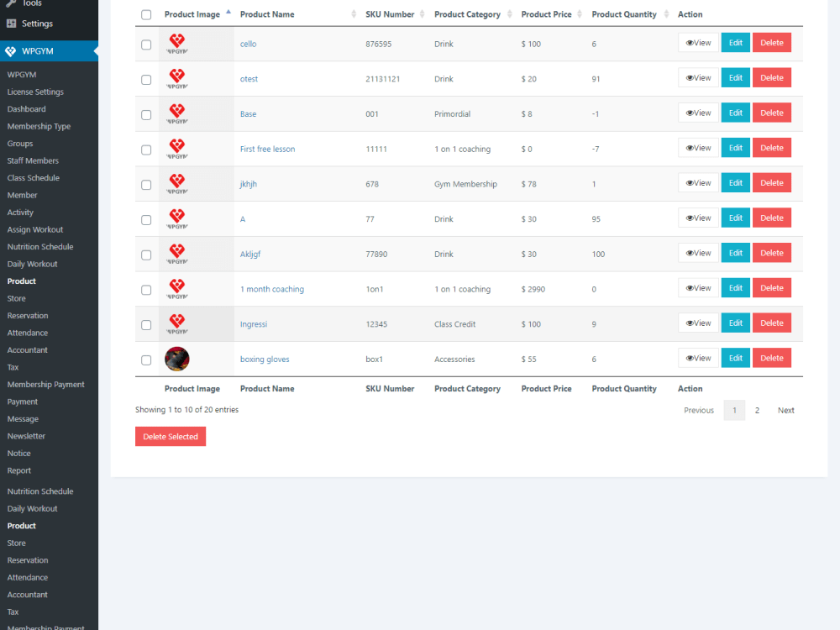Open Staff Members menu item

click(x=33, y=160)
